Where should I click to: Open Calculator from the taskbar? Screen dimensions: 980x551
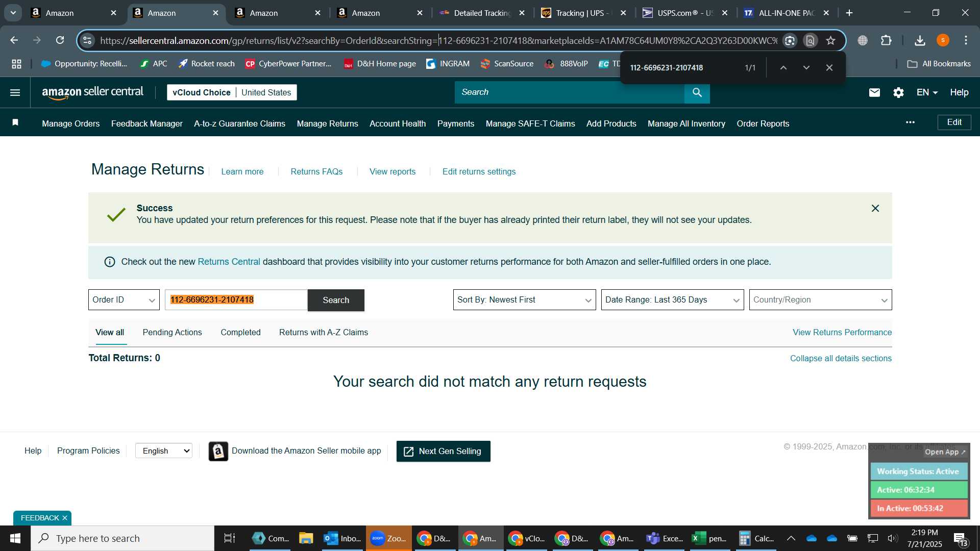click(756, 538)
